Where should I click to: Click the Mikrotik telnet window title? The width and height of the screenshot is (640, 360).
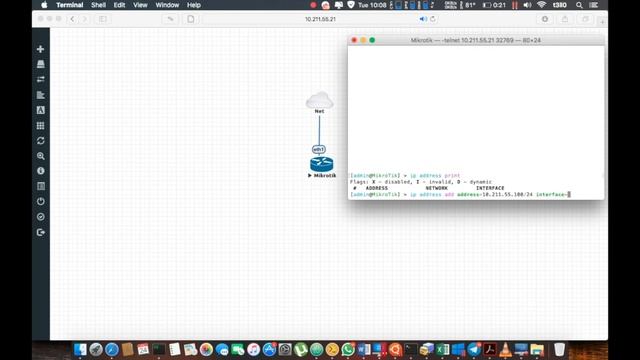tap(476, 40)
